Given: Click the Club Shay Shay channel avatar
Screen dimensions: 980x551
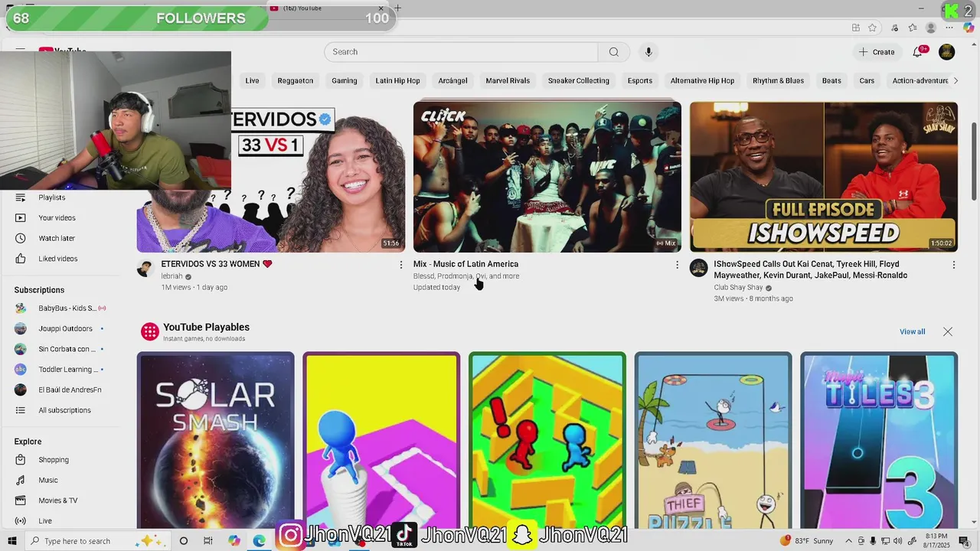Looking at the screenshot, I should point(698,268).
